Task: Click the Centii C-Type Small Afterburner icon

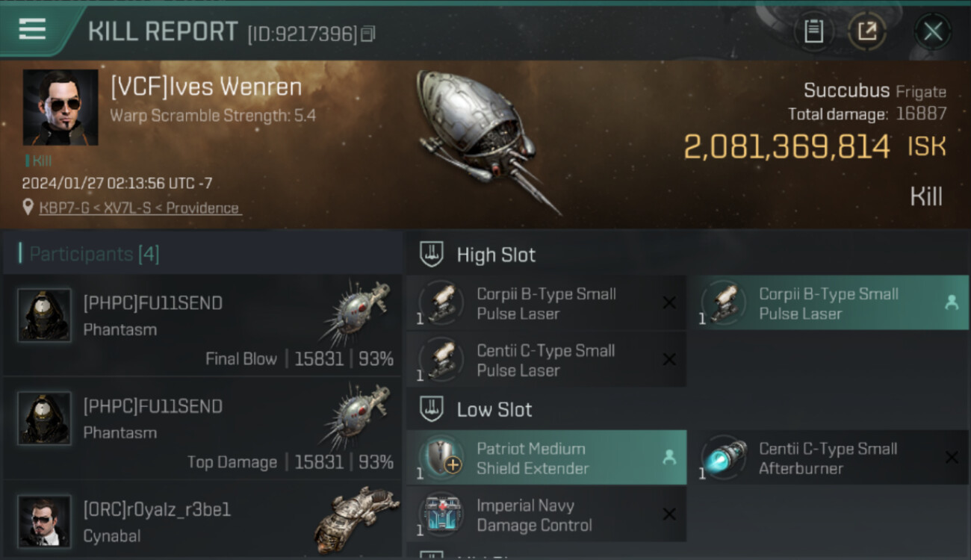Action: tap(724, 458)
